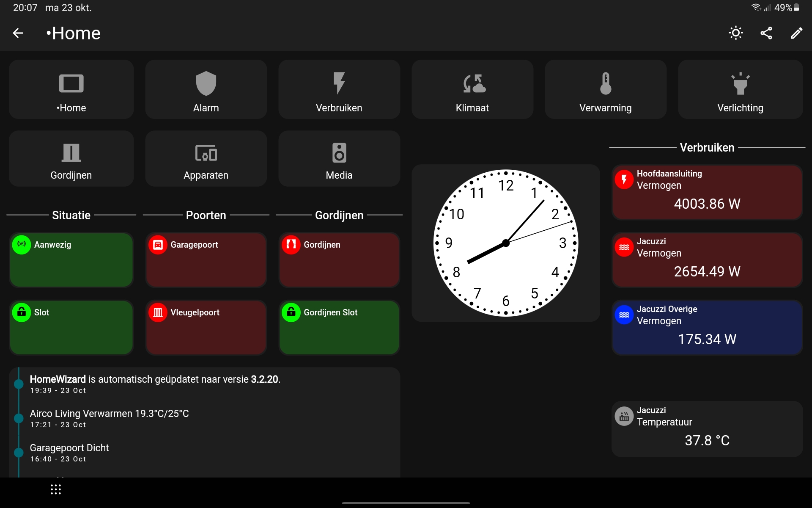The image size is (812, 508).
Task: Click the red Garagepoort garage icon
Action: point(158,245)
